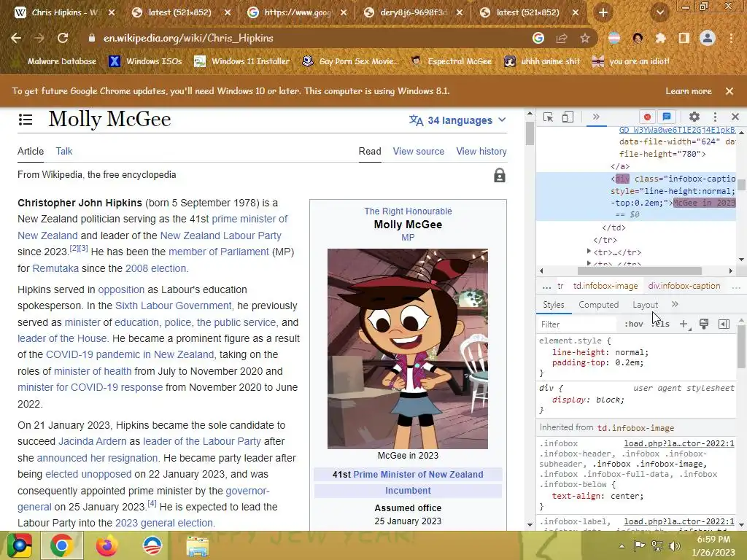Open View source tab
The width and height of the screenshot is (747, 560).
(418, 152)
